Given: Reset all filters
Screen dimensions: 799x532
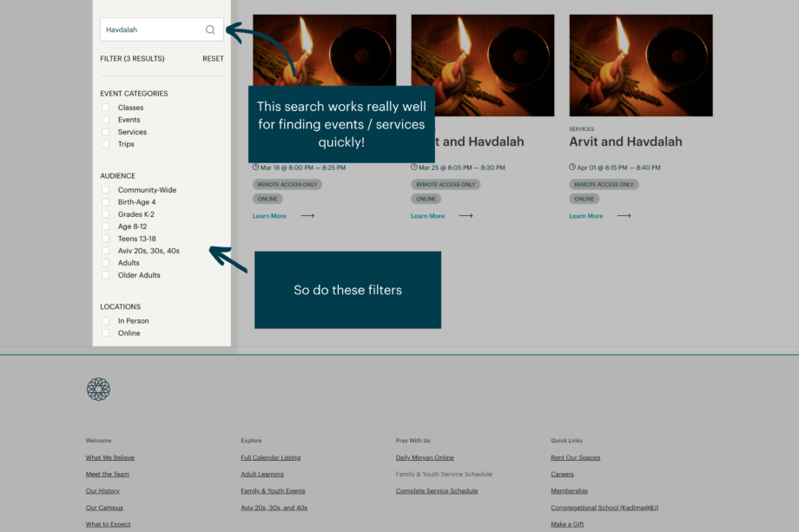Looking at the screenshot, I should tap(213, 58).
